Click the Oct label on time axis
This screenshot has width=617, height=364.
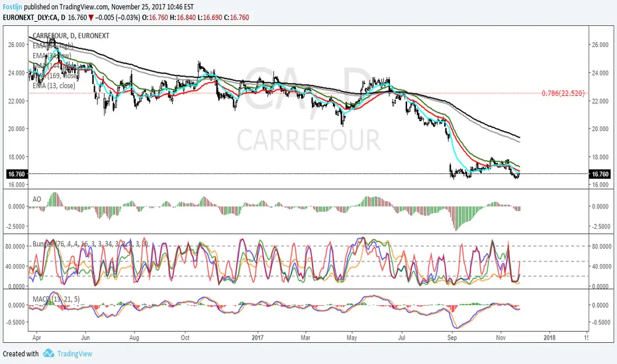tap(185, 338)
